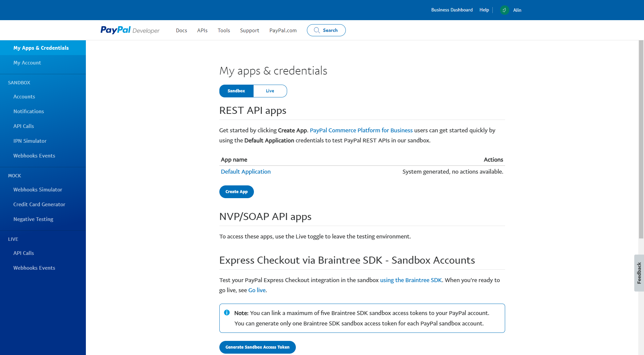Click the MOCK section label in the sidebar
This screenshot has width=644, height=355.
(x=14, y=176)
